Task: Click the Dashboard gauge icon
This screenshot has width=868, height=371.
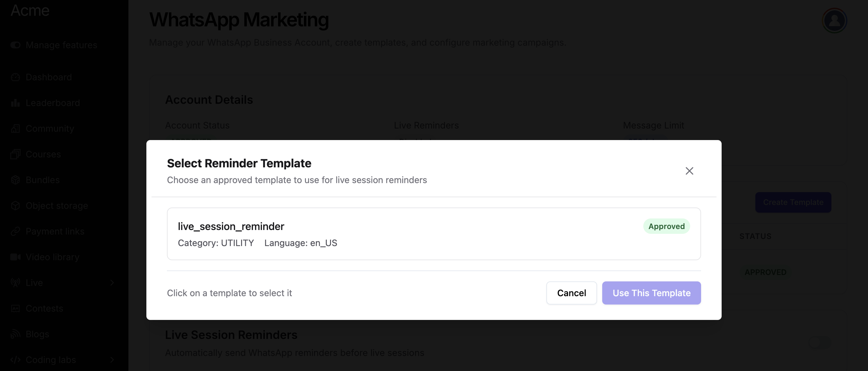Action: [15, 77]
